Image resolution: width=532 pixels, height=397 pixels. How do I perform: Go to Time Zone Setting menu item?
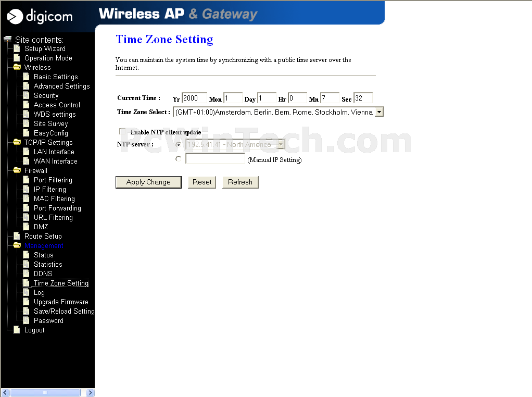[x=61, y=283]
